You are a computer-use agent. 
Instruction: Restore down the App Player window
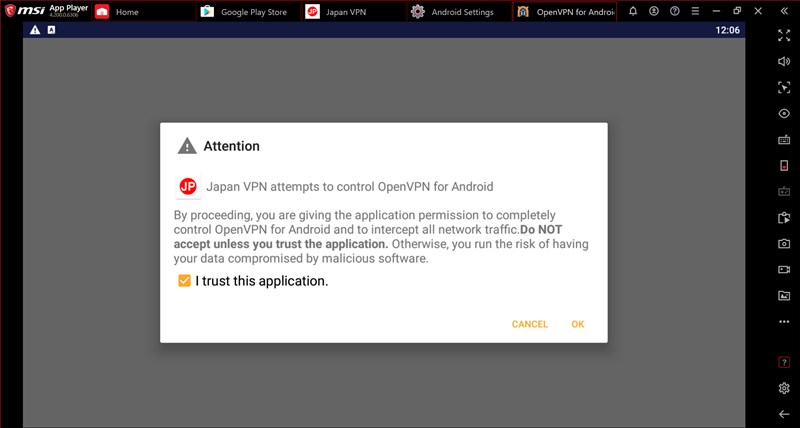[737, 11]
